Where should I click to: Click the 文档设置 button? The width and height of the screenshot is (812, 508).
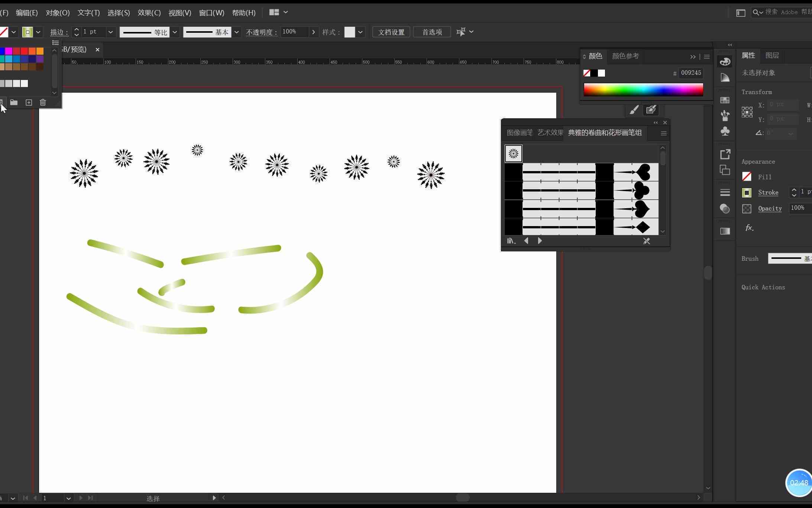coord(391,32)
